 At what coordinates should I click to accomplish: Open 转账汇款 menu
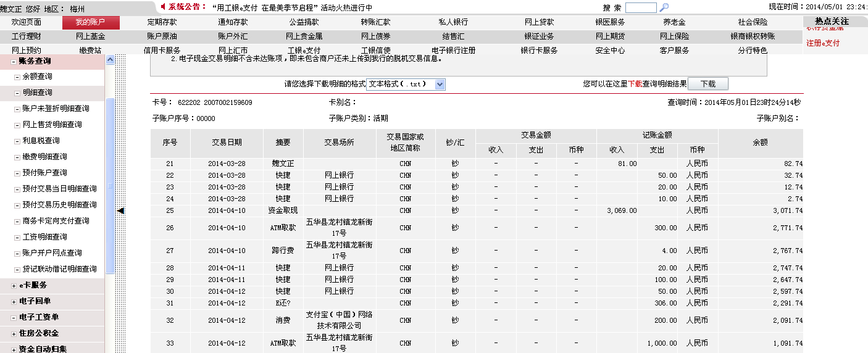376,22
